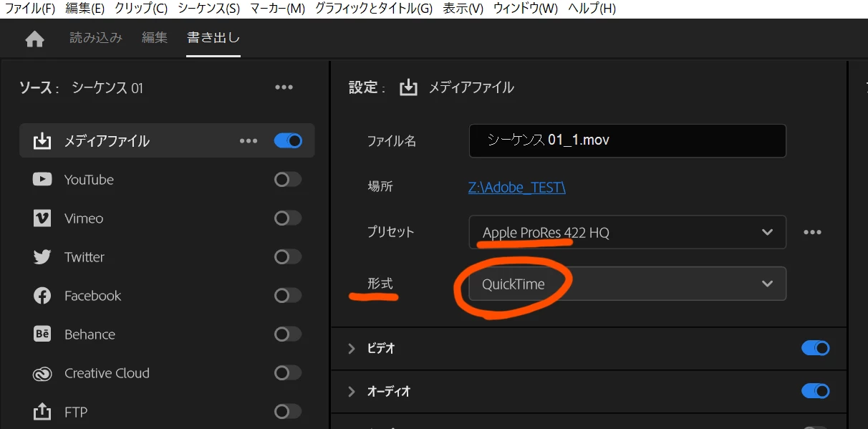Click the YouTube icon in destinations list
Image resolution: width=868 pixels, height=429 pixels.
pos(42,180)
